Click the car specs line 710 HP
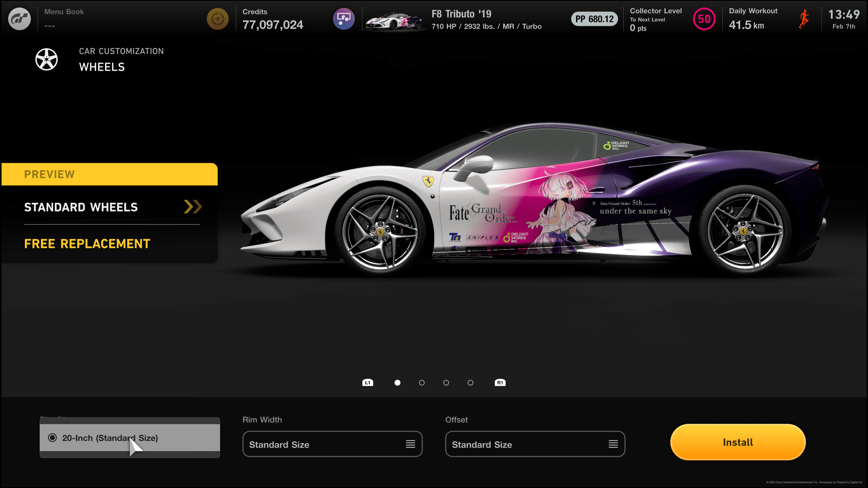868x488 pixels. tap(487, 26)
